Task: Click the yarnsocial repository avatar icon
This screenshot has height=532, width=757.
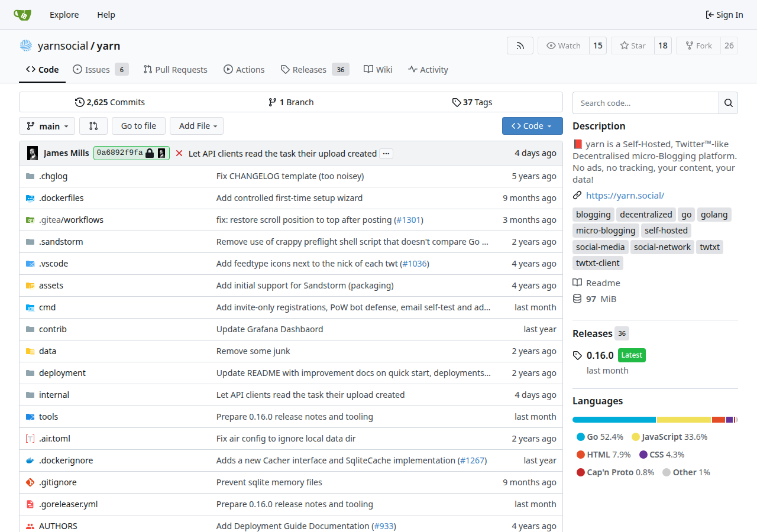Action: (x=26, y=46)
